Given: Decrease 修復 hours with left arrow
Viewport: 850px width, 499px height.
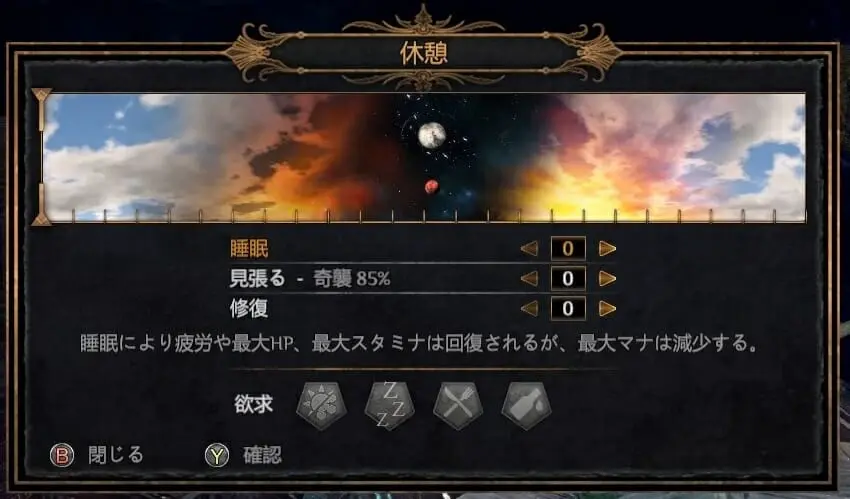Looking at the screenshot, I should tap(529, 308).
